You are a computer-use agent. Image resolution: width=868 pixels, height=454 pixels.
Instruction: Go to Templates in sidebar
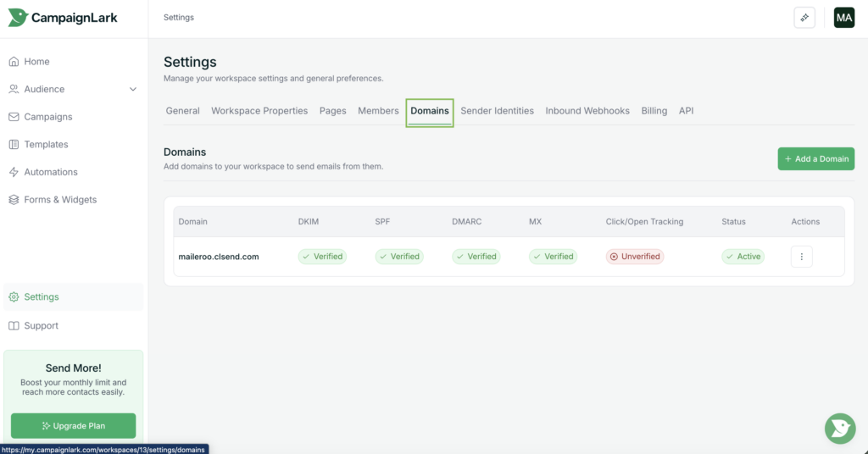tap(46, 145)
